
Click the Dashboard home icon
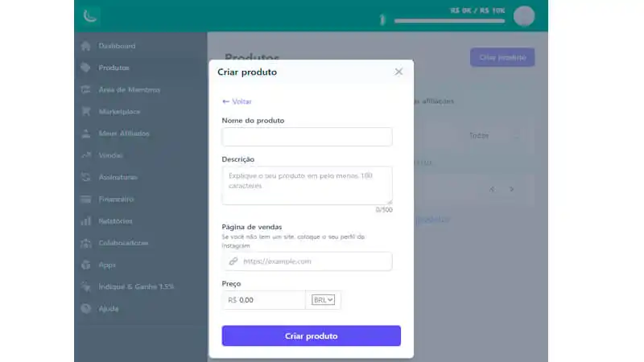pyautogui.click(x=86, y=46)
